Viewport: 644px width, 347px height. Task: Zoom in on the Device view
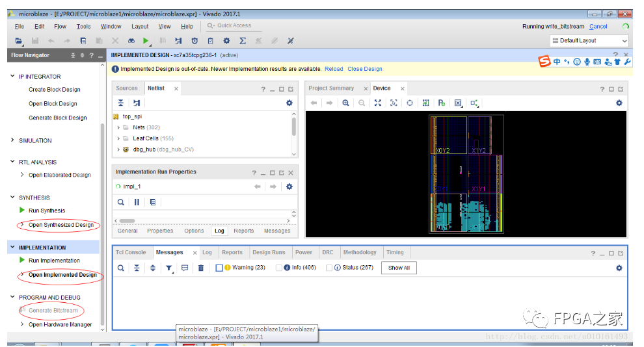(x=346, y=103)
